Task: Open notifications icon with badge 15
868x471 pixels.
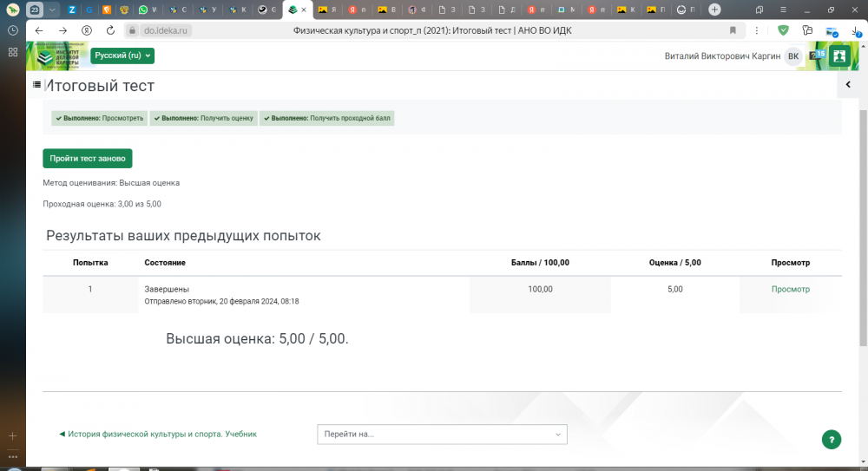Action: pyautogui.click(x=817, y=55)
